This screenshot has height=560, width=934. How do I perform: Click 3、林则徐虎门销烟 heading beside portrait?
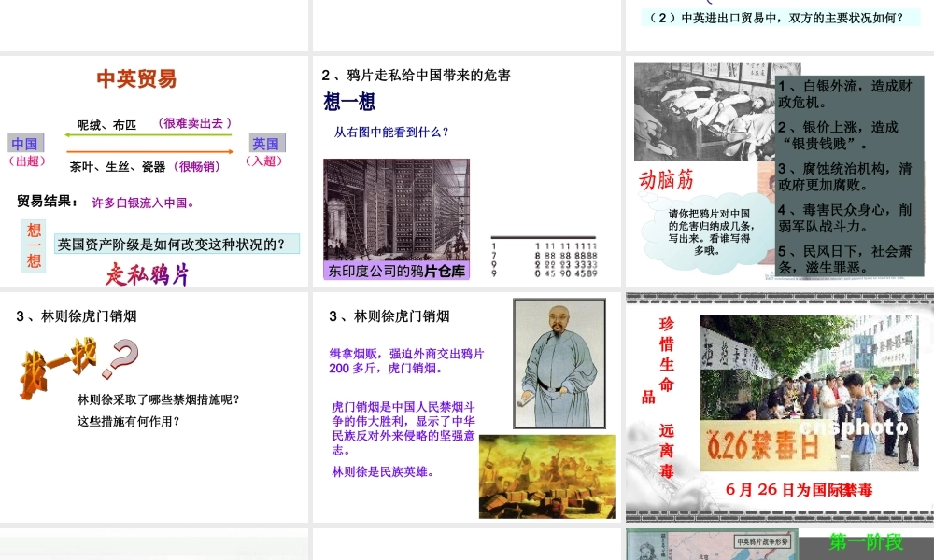(x=389, y=316)
